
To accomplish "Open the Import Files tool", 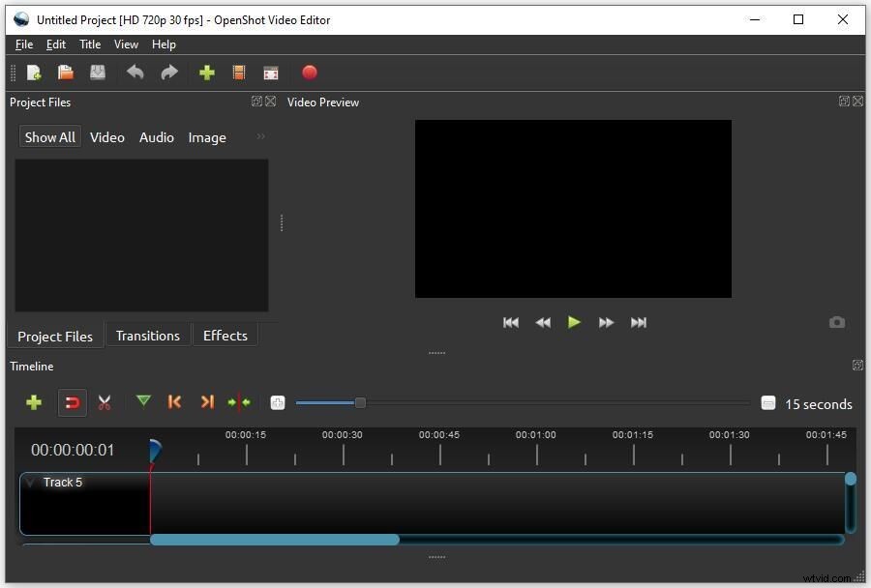I will pyautogui.click(x=207, y=73).
